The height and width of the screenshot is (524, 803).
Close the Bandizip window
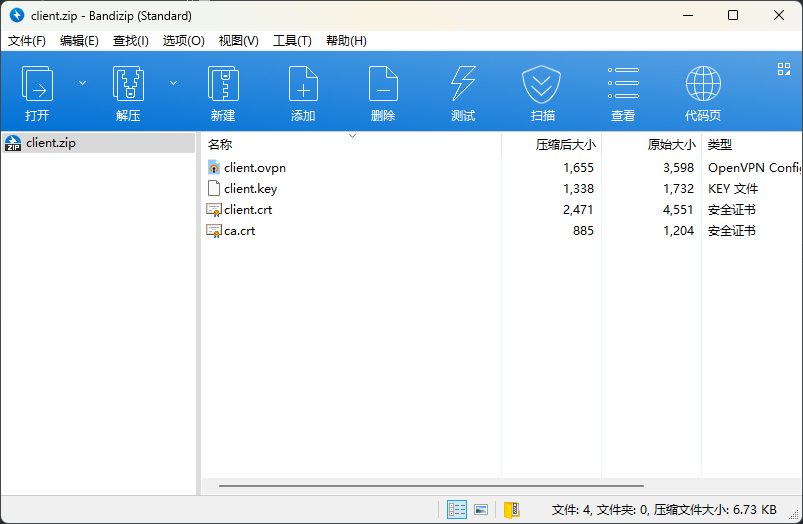779,15
